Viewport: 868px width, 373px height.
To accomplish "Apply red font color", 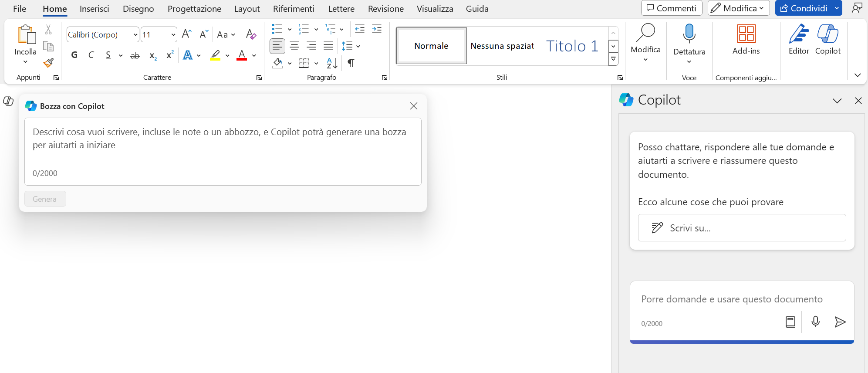I will 242,55.
